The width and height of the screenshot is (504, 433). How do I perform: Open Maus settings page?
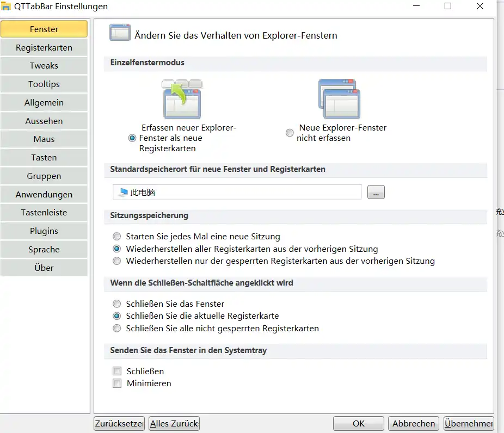pos(44,139)
